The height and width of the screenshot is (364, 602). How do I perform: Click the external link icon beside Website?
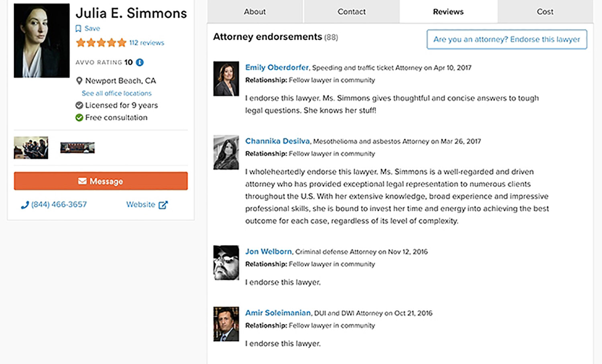click(x=163, y=205)
